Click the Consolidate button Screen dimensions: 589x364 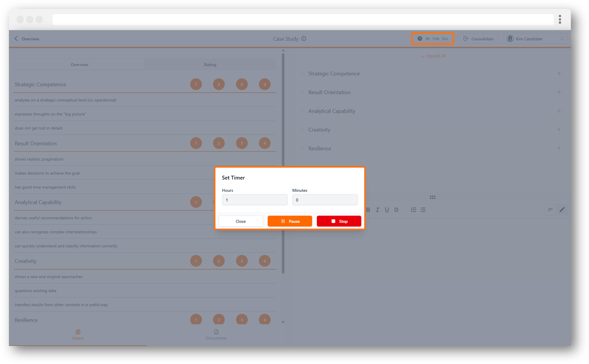tap(478, 39)
